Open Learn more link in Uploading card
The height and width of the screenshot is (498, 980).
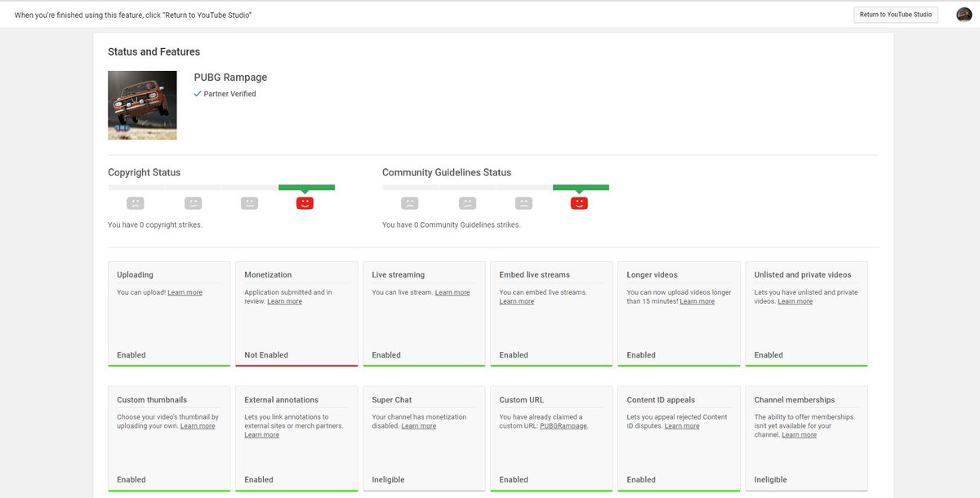[185, 292]
